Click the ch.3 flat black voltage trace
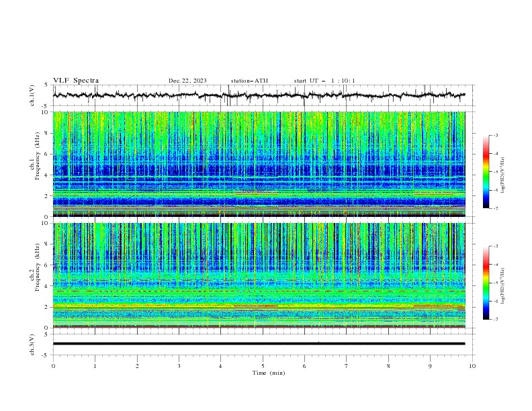 coord(259,344)
